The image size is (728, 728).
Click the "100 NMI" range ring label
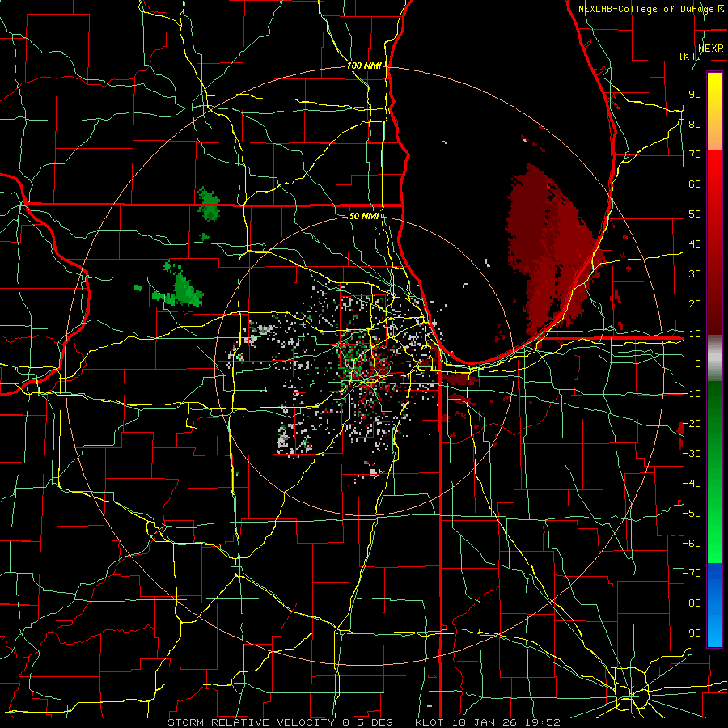point(364,66)
